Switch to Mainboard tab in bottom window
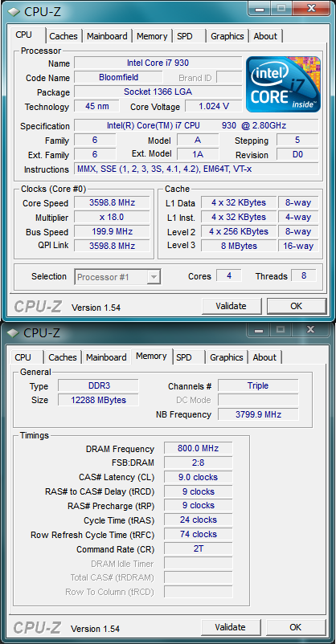Screen dimensions: 336x644 (106, 357)
